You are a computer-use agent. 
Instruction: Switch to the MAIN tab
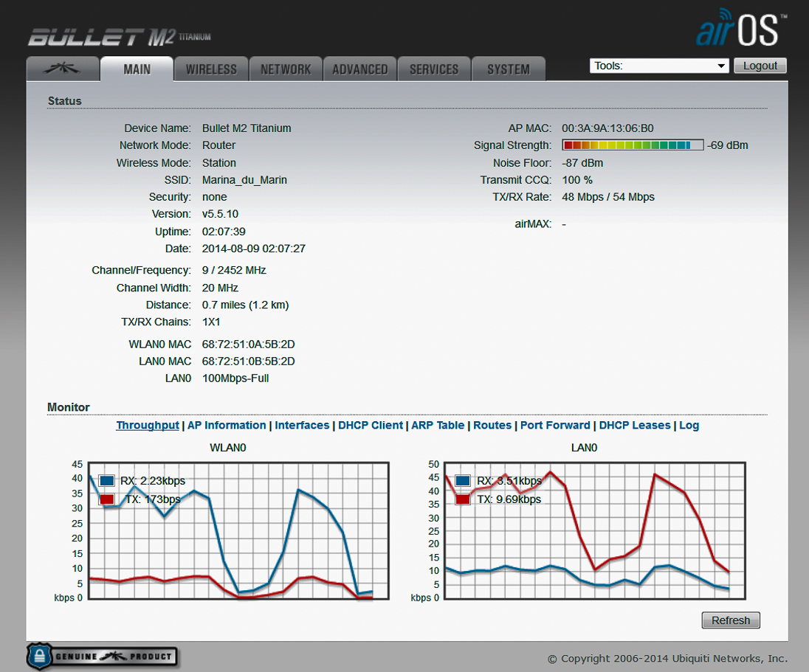click(137, 69)
